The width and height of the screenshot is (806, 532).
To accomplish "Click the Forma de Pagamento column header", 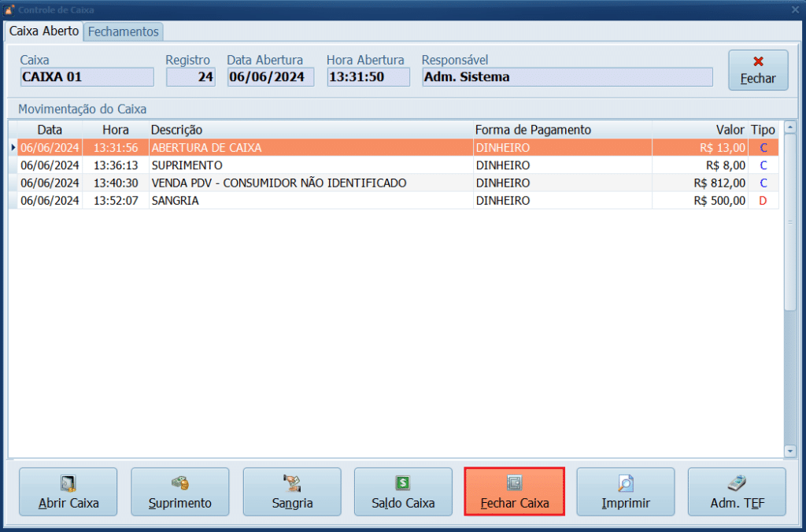I will coord(532,129).
